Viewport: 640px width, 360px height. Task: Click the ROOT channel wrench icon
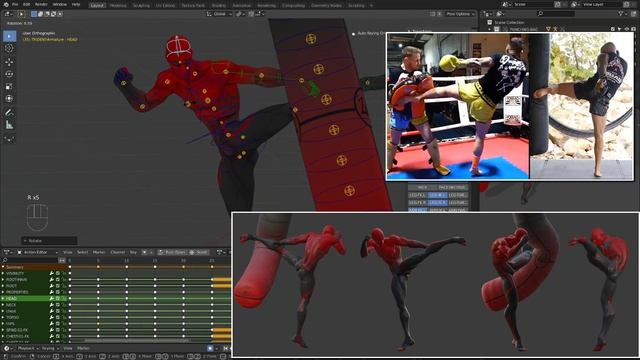pyautogui.click(x=52, y=286)
